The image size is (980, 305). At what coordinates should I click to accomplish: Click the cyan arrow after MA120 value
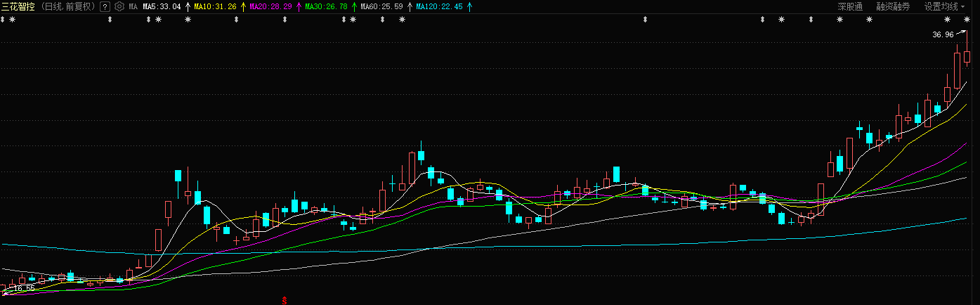469,7
